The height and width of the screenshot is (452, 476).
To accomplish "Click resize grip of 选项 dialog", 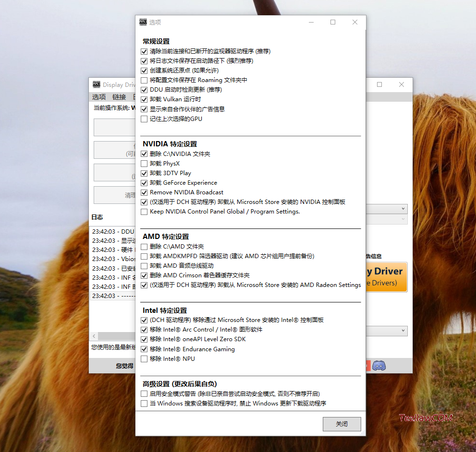I will 363,433.
